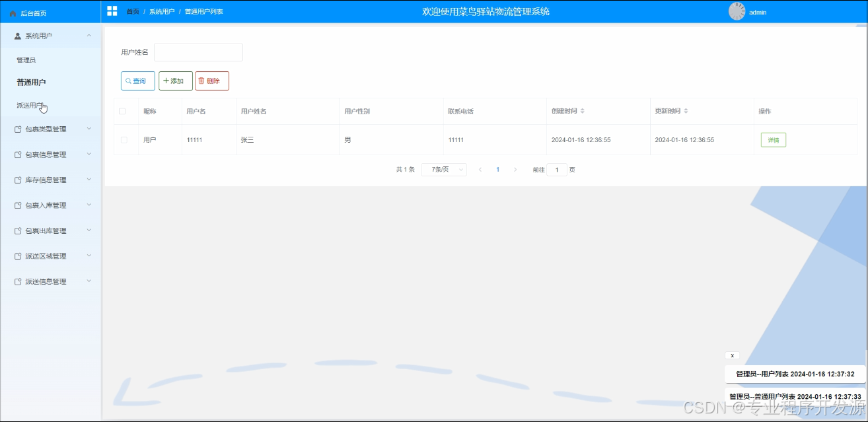Click the admin username label
The image size is (868, 422).
pos(758,13)
